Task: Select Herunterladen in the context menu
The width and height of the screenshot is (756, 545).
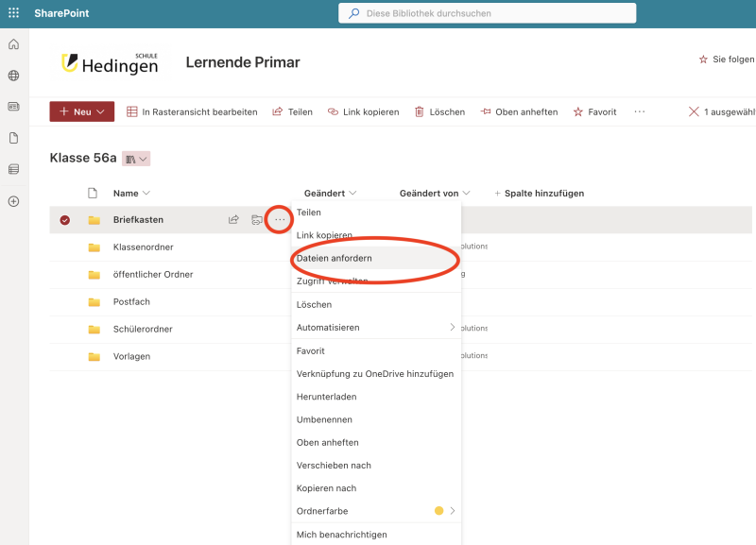Action: pos(326,397)
